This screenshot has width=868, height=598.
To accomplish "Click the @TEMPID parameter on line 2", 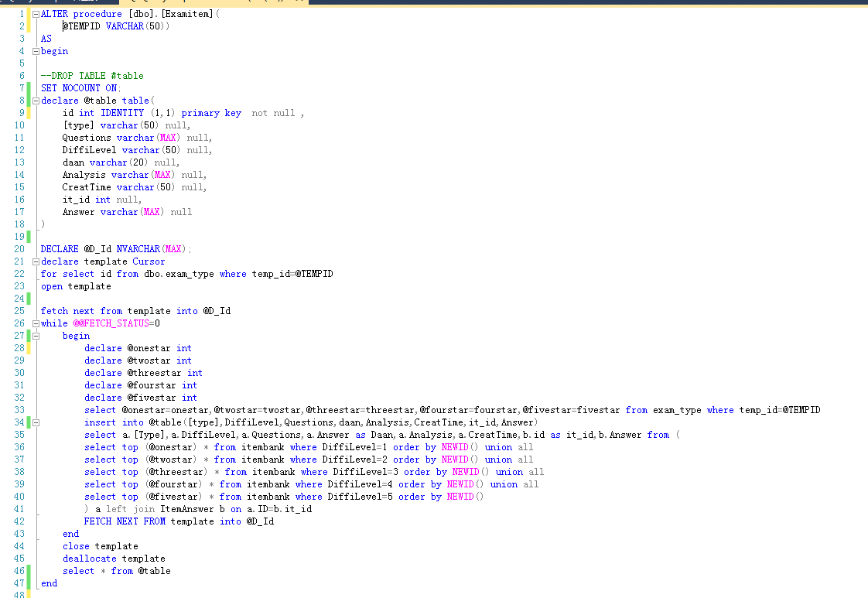I will [x=81, y=26].
